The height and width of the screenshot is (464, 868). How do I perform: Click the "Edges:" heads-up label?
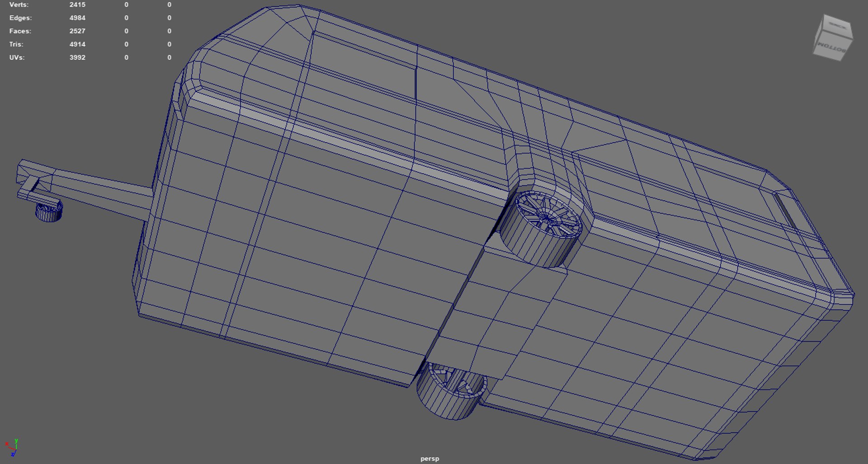click(x=20, y=18)
